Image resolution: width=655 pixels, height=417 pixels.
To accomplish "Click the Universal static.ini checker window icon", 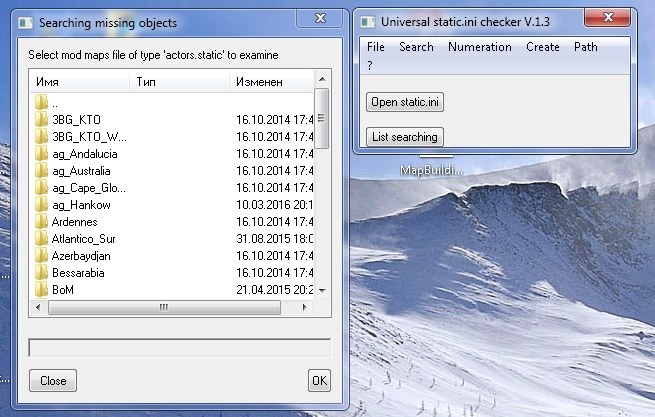I will (x=368, y=22).
